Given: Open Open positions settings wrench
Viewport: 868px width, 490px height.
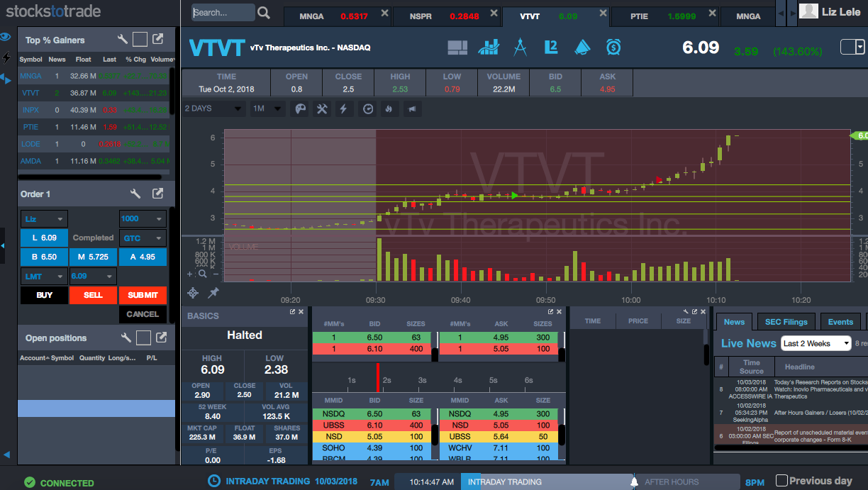Looking at the screenshot, I should click(126, 338).
